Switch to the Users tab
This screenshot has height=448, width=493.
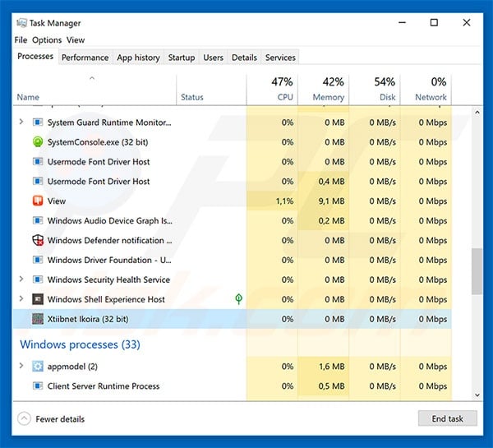click(x=213, y=58)
